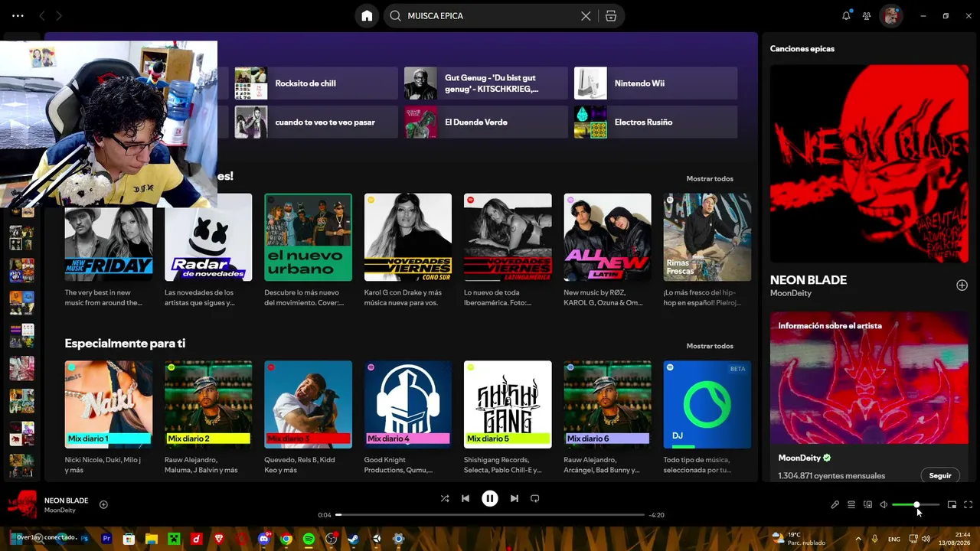This screenshot has width=980, height=551.
Task: Skip to the previous track
Action: click(x=465, y=498)
